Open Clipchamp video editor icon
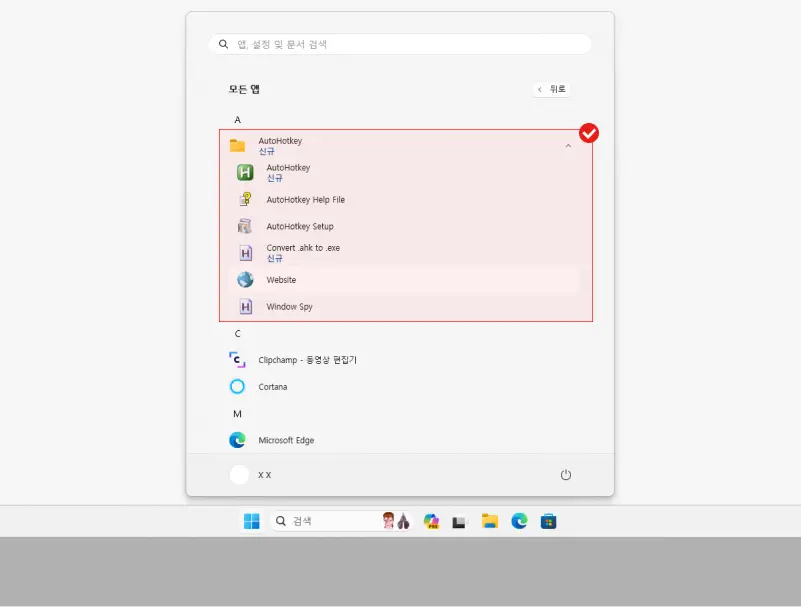Image resolution: width=801 pixels, height=607 pixels. pos(237,360)
